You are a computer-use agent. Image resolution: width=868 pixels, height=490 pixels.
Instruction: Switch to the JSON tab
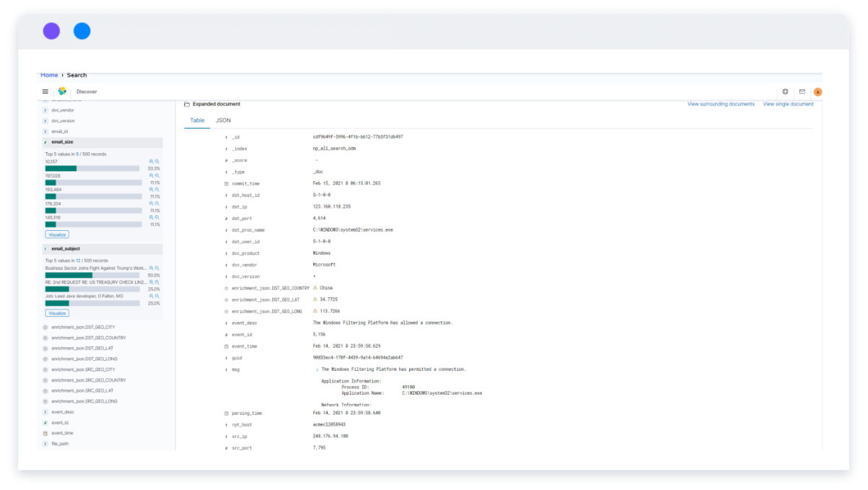(223, 121)
